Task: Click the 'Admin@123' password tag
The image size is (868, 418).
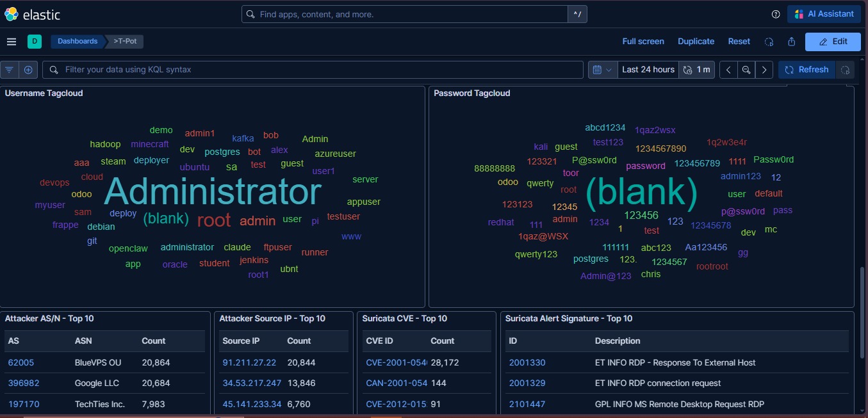Action: click(x=606, y=276)
